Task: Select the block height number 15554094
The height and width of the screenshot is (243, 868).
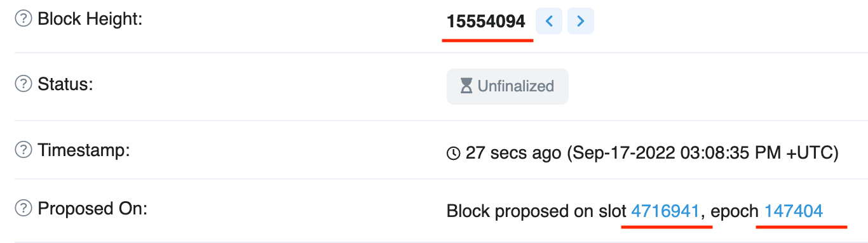Action: click(x=486, y=22)
